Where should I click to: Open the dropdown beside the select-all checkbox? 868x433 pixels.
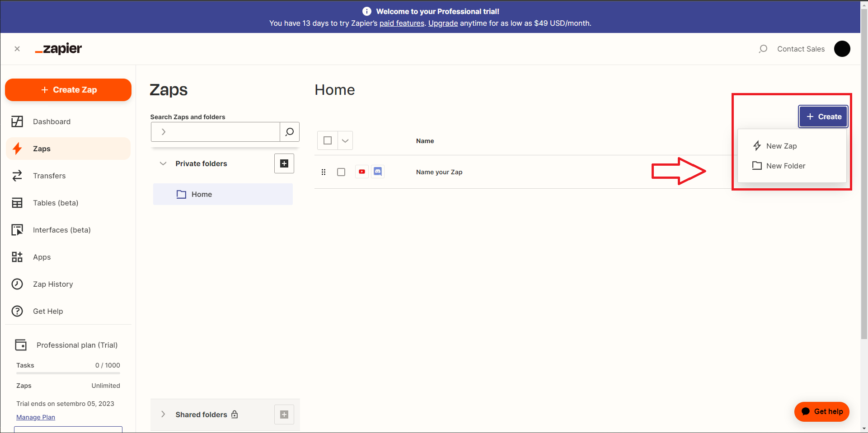[345, 140]
